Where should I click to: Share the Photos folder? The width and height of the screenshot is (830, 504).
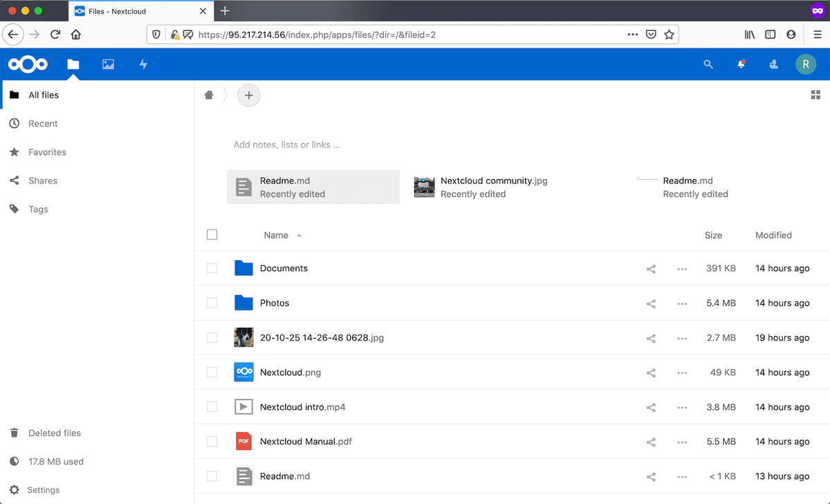(651, 304)
